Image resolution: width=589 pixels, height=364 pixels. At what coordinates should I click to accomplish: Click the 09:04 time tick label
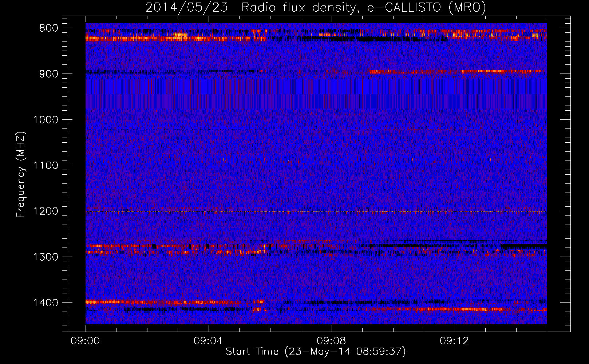[208, 341]
